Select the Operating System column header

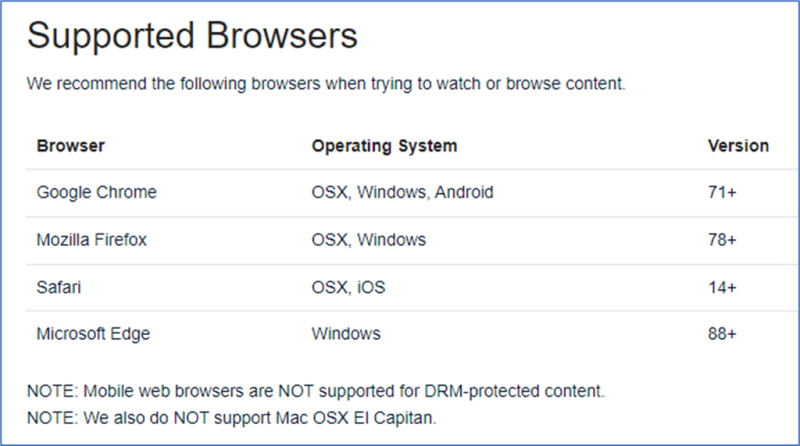point(384,146)
